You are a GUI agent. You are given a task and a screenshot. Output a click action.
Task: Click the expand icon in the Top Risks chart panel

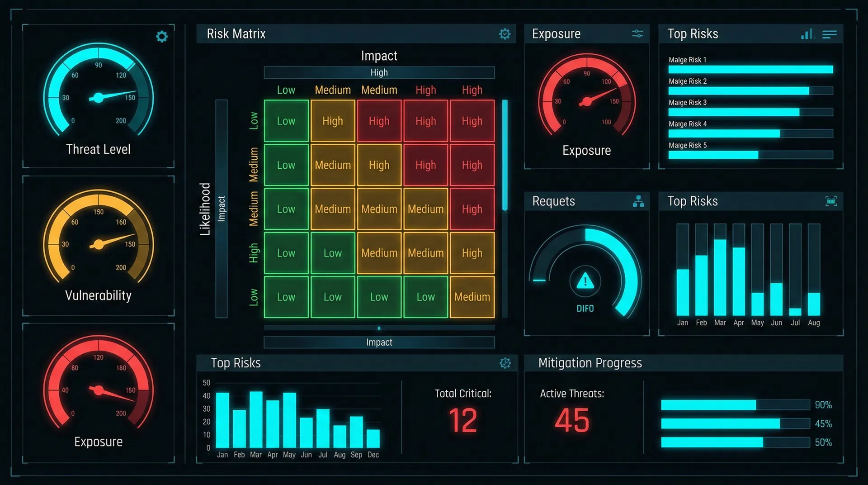tap(830, 201)
